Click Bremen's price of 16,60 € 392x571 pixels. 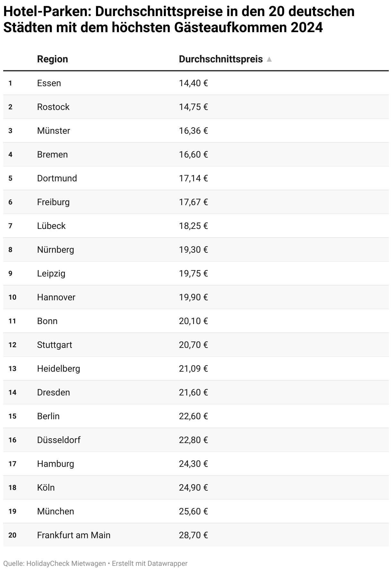coord(193,155)
